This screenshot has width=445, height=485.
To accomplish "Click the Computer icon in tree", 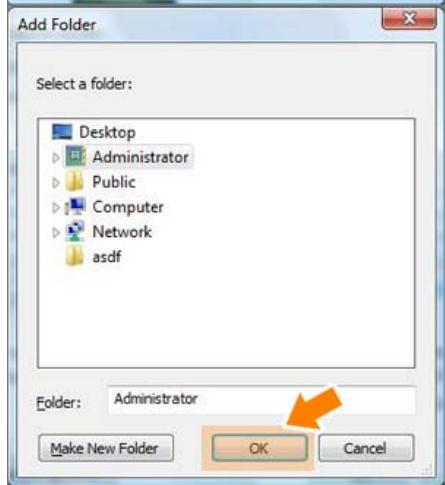I will coord(75,206).
